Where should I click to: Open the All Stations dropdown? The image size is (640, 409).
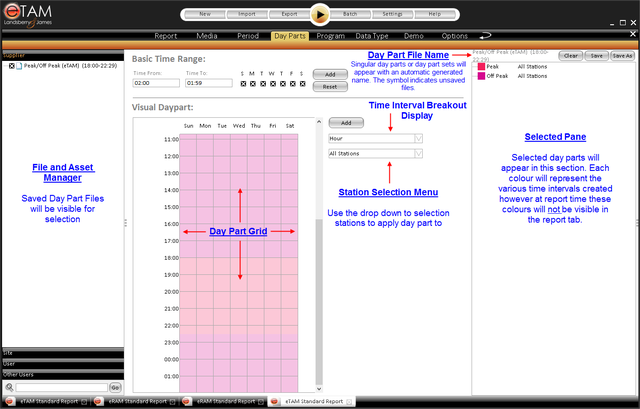(418, 154)
